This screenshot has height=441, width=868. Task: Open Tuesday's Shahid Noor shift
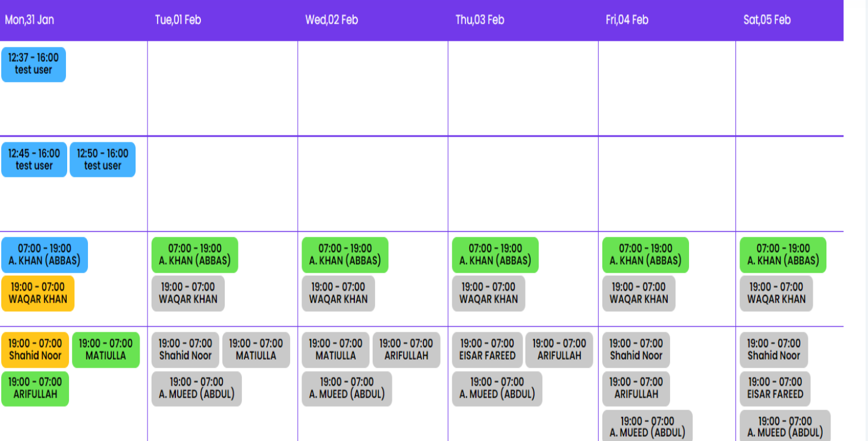coord(185,349)
